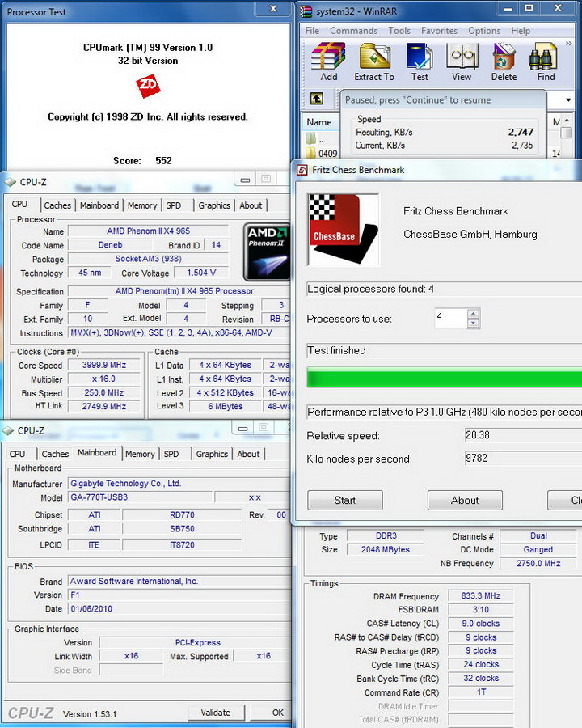Select the parent '..' folder entry in WinRAR
Viewport: 582px width, 728px height.
315,138
